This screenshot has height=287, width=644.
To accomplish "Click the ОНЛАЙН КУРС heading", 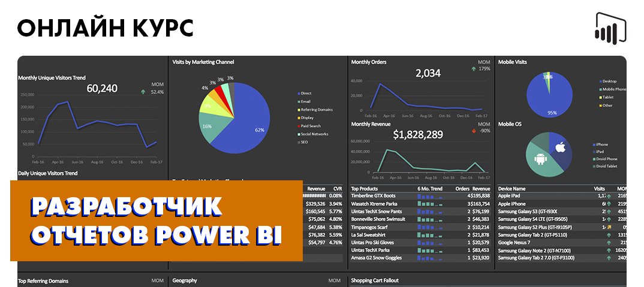I will (105, 29).
